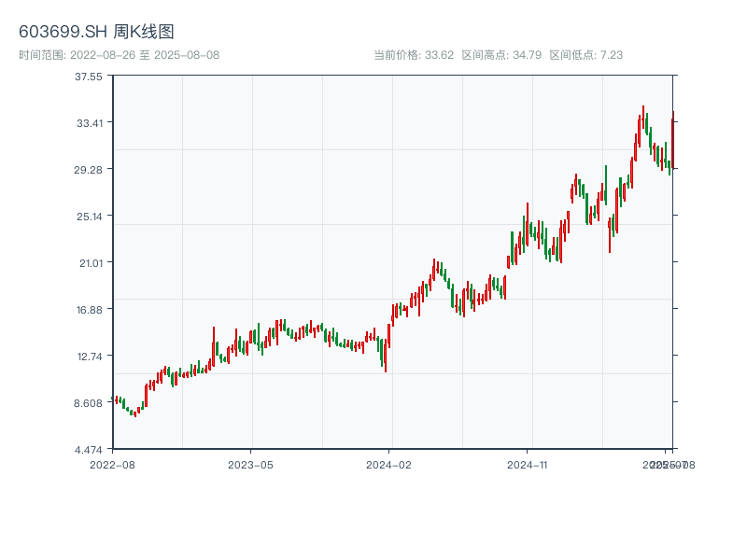The image size is (747, 560).
Task: Click the last tall red candlestick at chart's right edge
Action: point(672,141)
